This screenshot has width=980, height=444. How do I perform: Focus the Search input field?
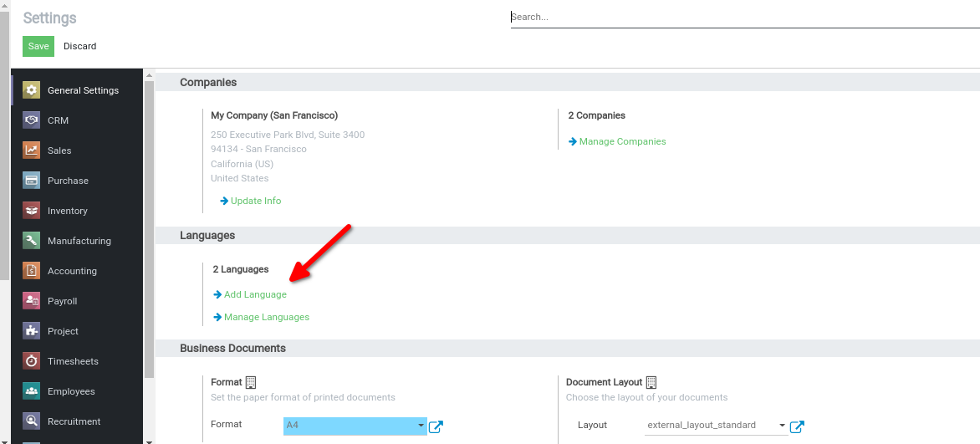[x=744, y=17]
